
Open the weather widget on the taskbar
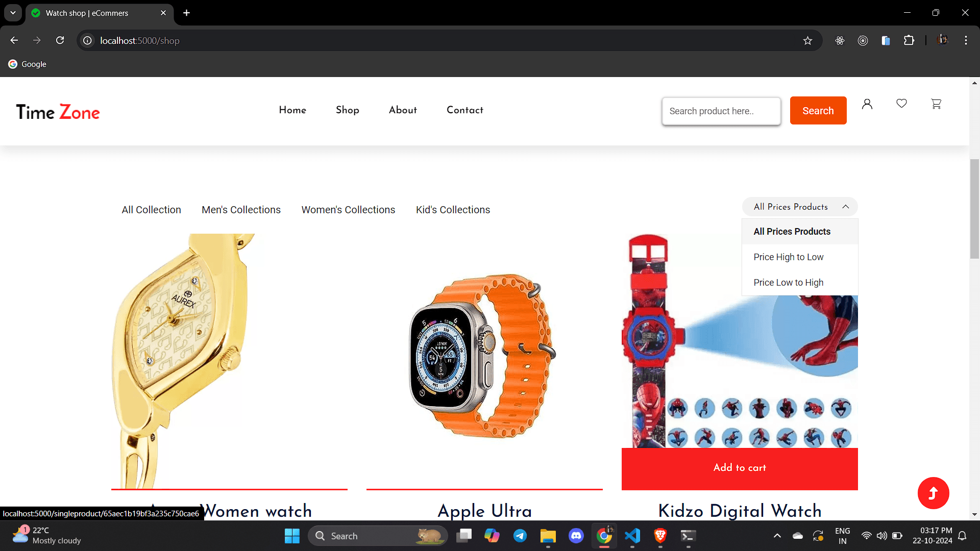(x=47, y=536)
